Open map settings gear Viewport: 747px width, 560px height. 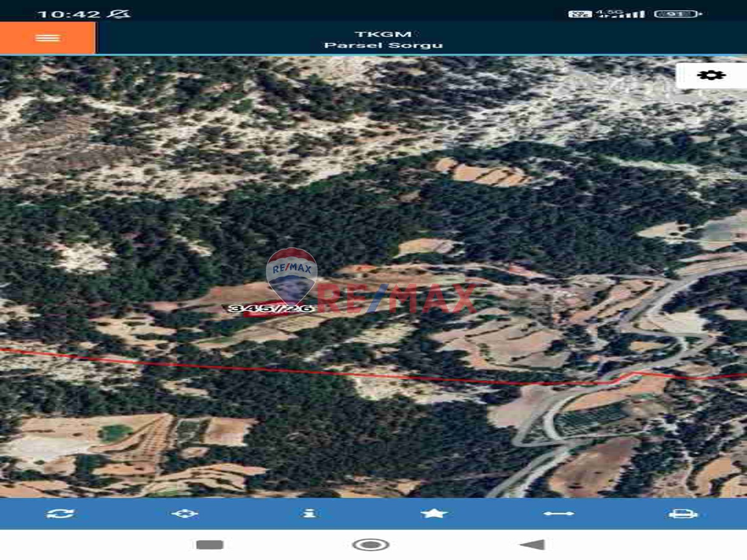click(711, 75)
